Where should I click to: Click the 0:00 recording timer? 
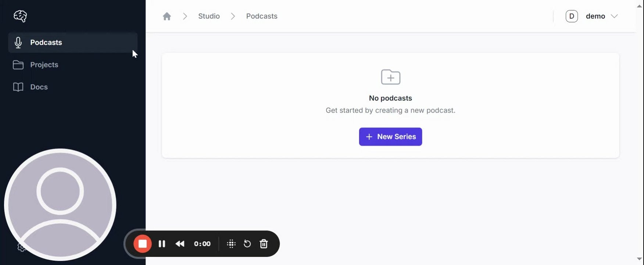tap(202, 244)
